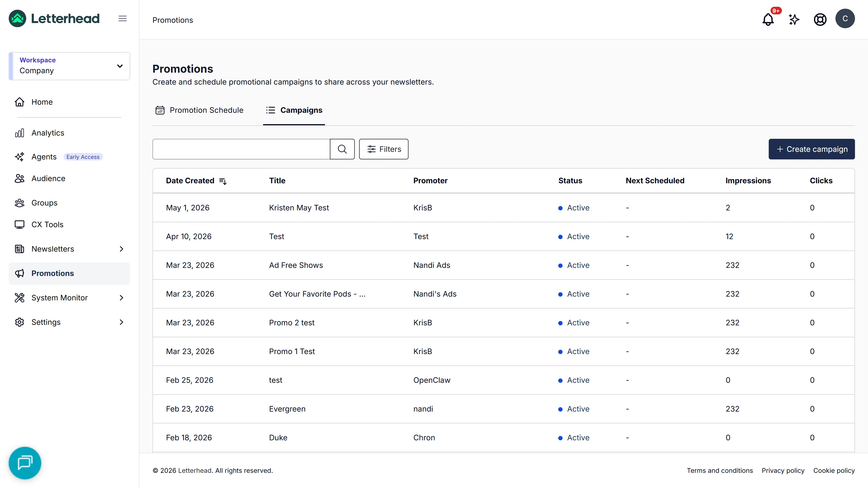This screenshot has width=868, height=488.
Task: Click the Groups icon in sidebar
Action: coord(20,203)
